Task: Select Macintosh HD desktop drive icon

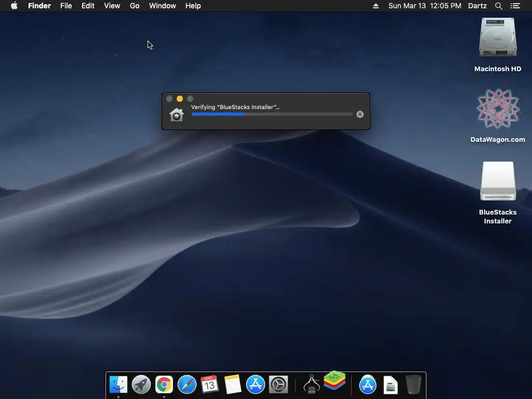Action: tap(498, 37)
